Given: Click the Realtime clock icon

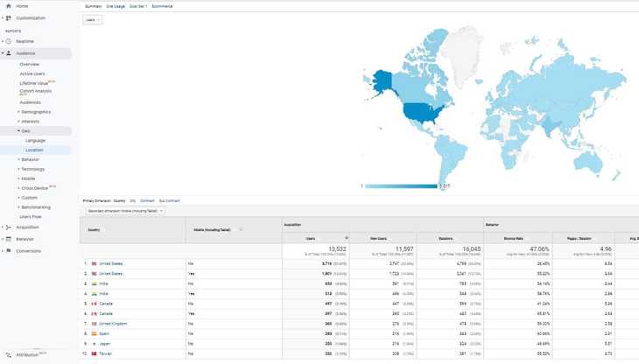Looking at the screenshot, I should click(9, 41).
